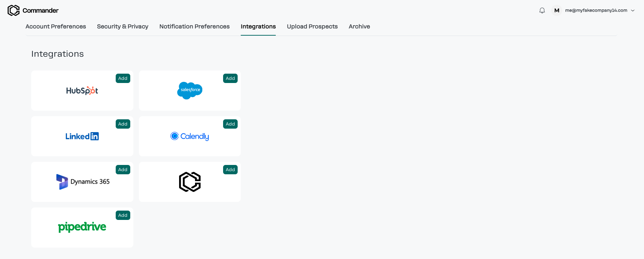This screenshot has height=259, width=644.
Task: Open the notification bell
Action: click(x=542, y=10)
